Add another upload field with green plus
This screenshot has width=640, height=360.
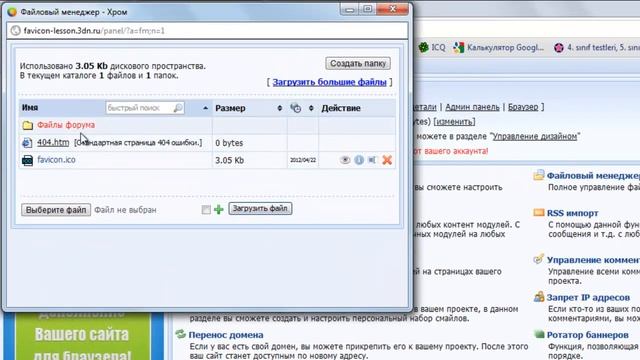click(x=218, y=210)
